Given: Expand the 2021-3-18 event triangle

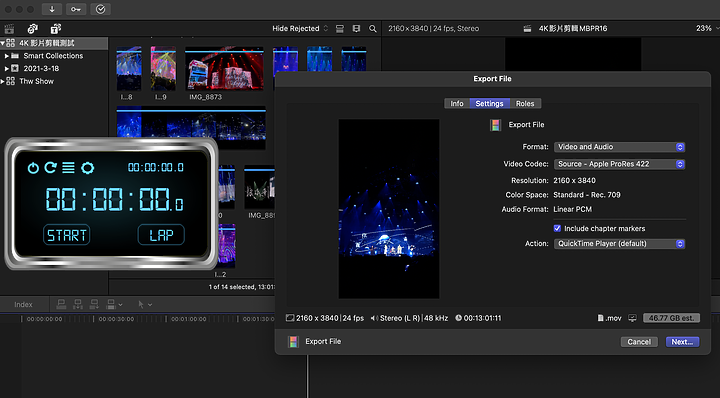Looking at the screenshot, I should [7, 68].
